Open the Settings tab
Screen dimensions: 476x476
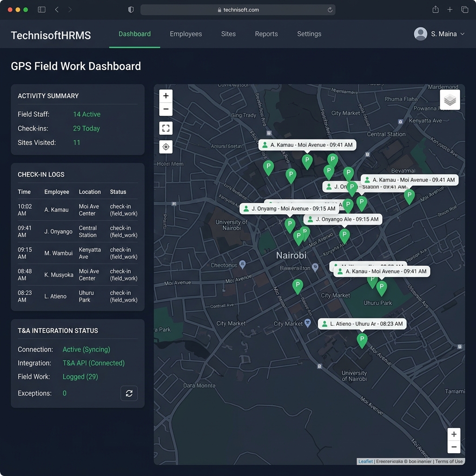coord(309,34)
